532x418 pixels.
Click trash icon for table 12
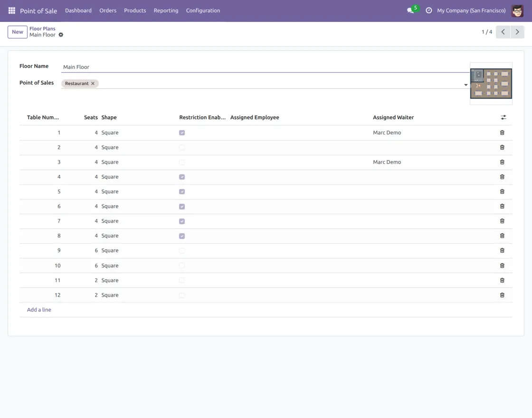[x=502, y=295]
